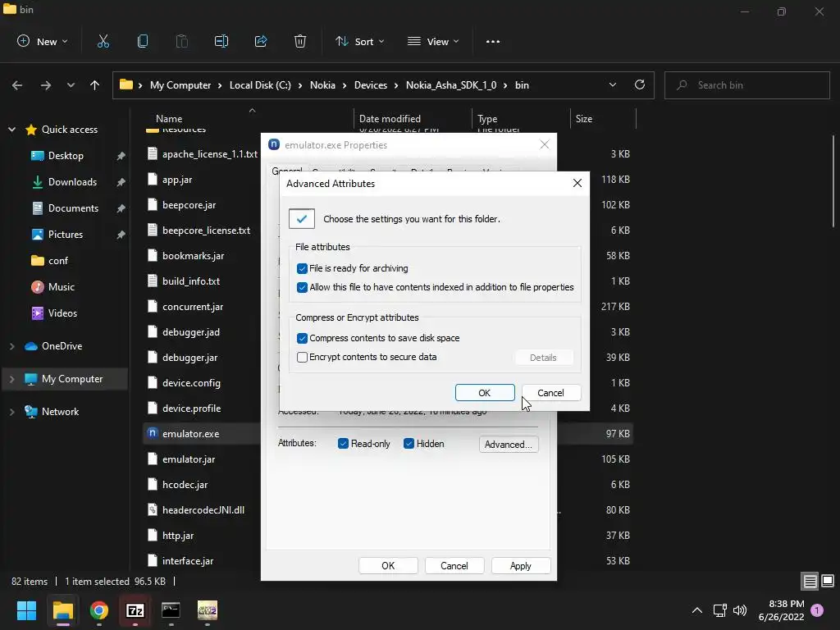Image resolution: width=840 pixels, height=630 pixels.
Task: Open the Windows Start menu
Action: pyautogui.click(x=26, y=610)
